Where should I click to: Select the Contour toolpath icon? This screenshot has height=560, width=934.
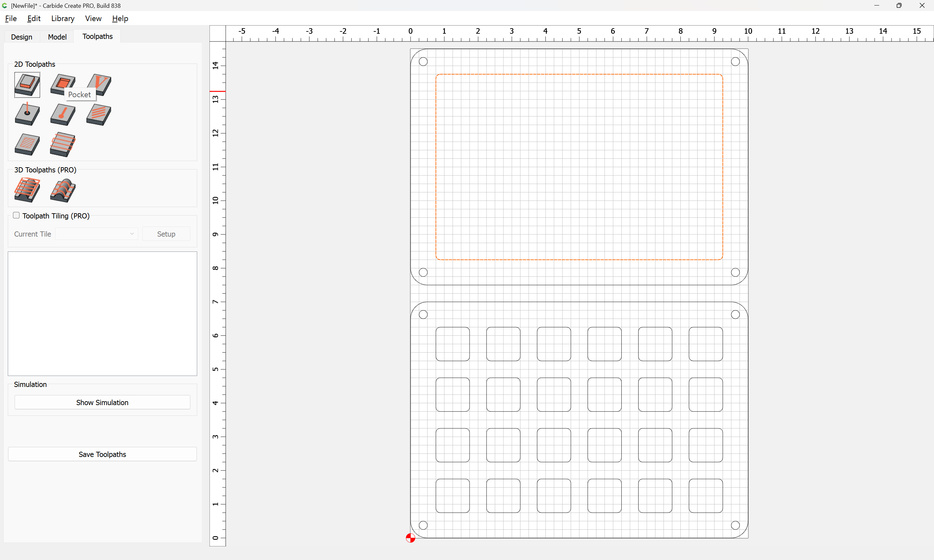click(x=27, y=85)
